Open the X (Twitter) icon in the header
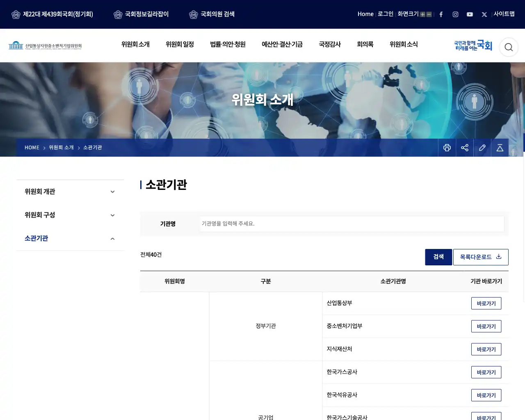Image resolution: width=525 pixels, height=420 pixels. (x=484, y=14)
